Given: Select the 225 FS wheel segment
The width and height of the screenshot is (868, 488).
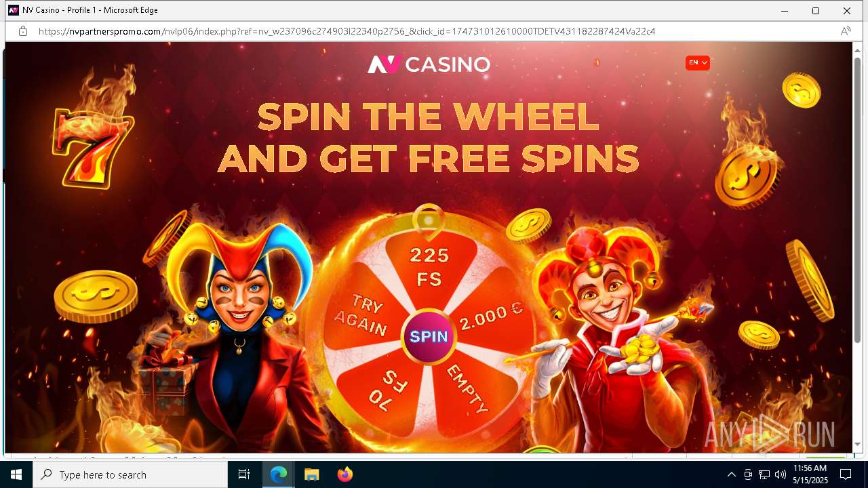Looking at the screenshot, I should coord(429,267).
